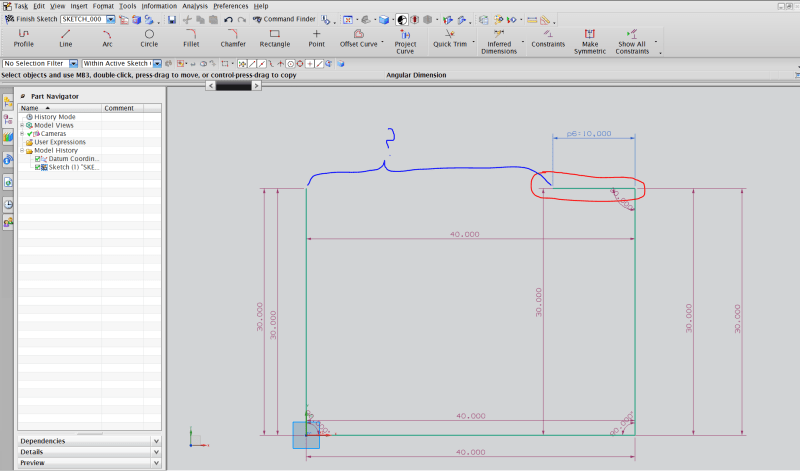
Task: Save the part with the floppy icon
Action: [172, 19]
